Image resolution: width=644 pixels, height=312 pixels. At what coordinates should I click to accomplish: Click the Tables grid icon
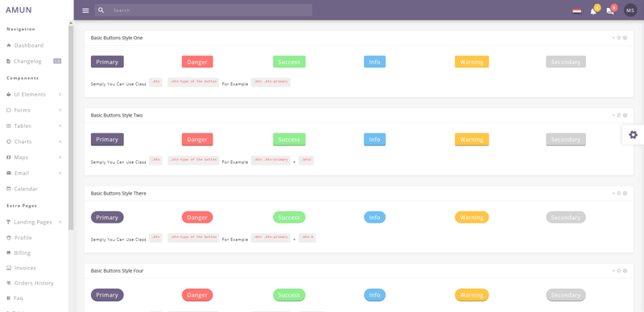click(x=9, y=125)
